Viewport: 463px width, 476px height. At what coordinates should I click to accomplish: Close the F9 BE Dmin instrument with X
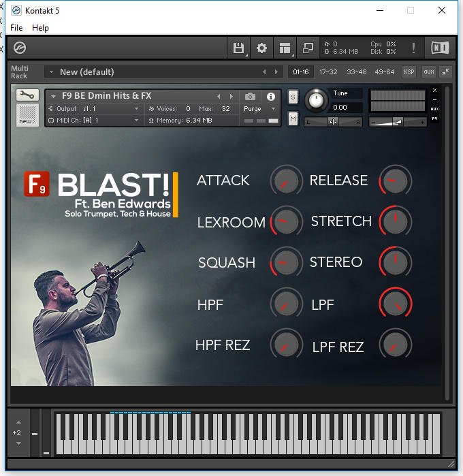coord(435,91)
